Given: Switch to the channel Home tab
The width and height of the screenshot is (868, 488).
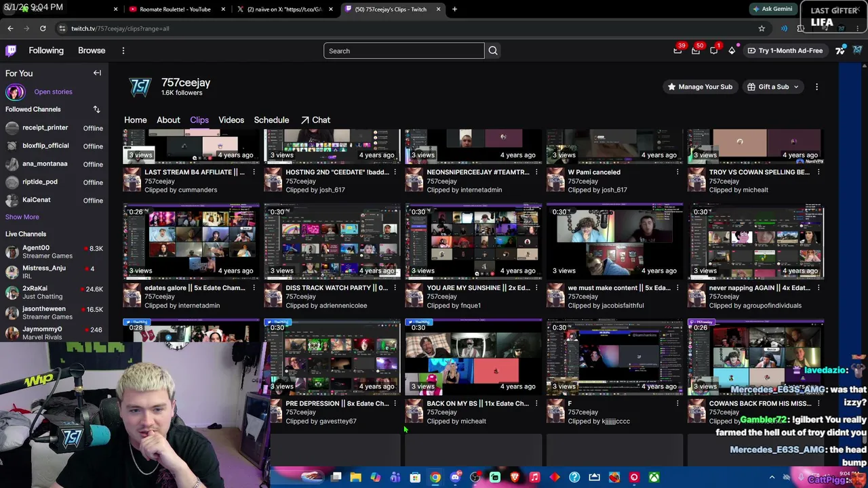Looking at the screenshot, I should 136,120.
